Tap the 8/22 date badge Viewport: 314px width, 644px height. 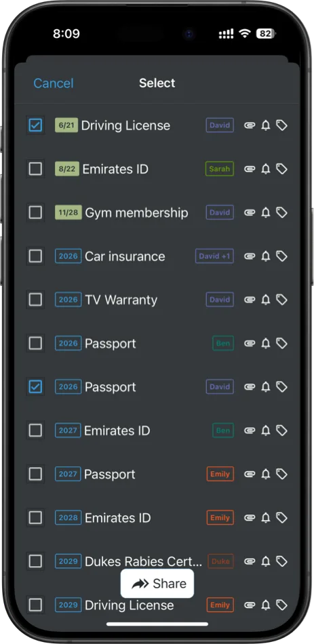click(x=67, y=169)
